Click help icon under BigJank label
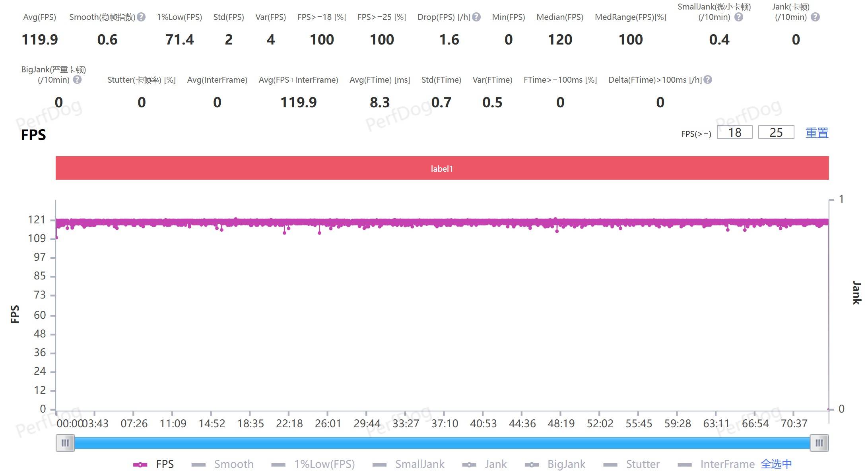The width and height of the screenshot is (868, 475). (78, 80)
